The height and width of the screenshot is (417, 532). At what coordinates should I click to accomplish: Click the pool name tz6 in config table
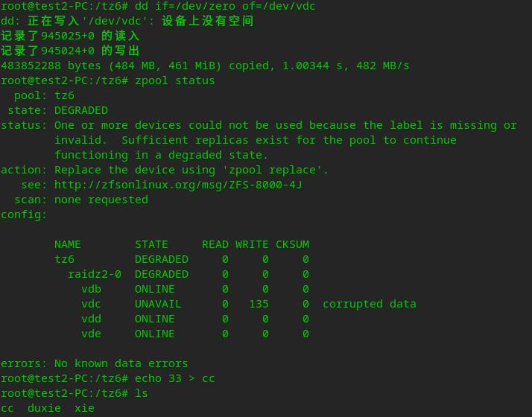click(x=64, y=259)
